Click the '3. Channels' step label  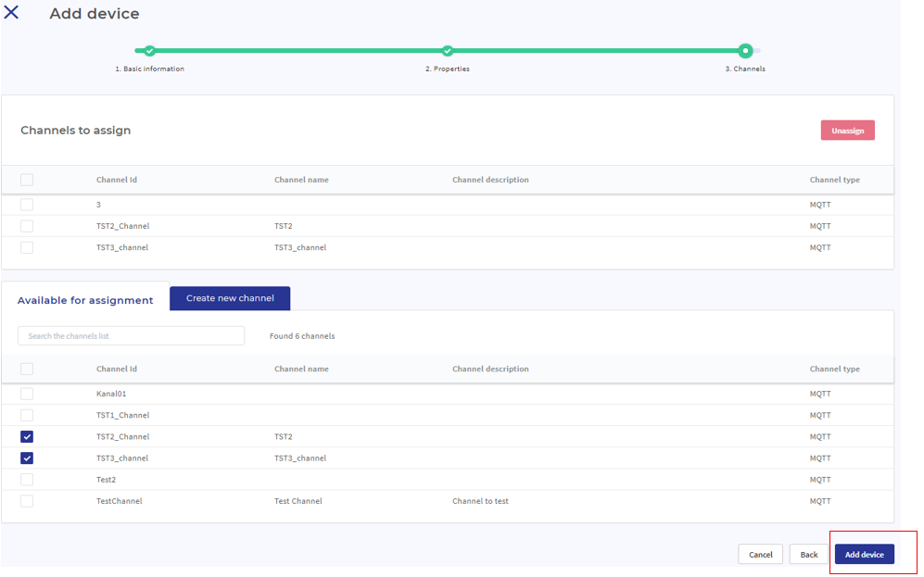[745, 69]
